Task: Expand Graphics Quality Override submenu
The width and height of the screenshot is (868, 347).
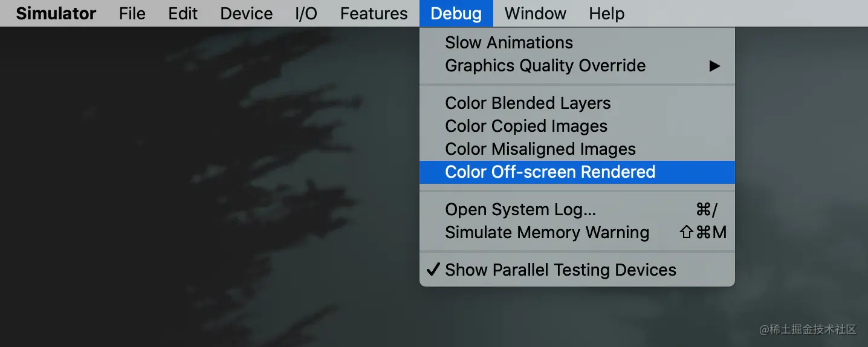Action: (x=577, y=65)
